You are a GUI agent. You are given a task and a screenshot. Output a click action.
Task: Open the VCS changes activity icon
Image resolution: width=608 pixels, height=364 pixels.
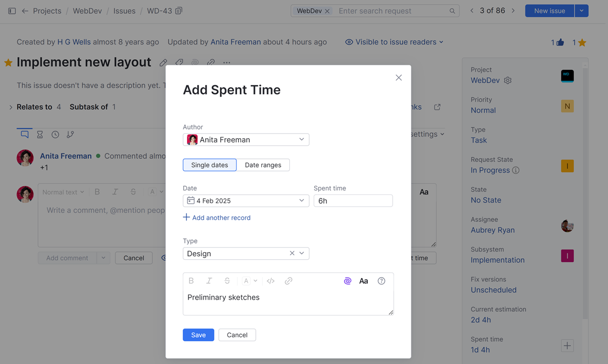point(70,134)
